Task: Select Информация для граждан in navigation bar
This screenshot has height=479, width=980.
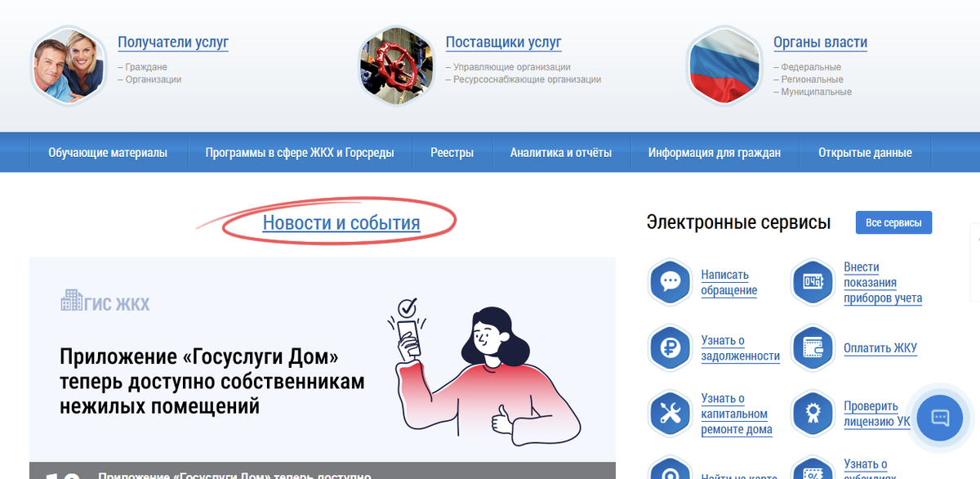Action: [x=715, y=153]
